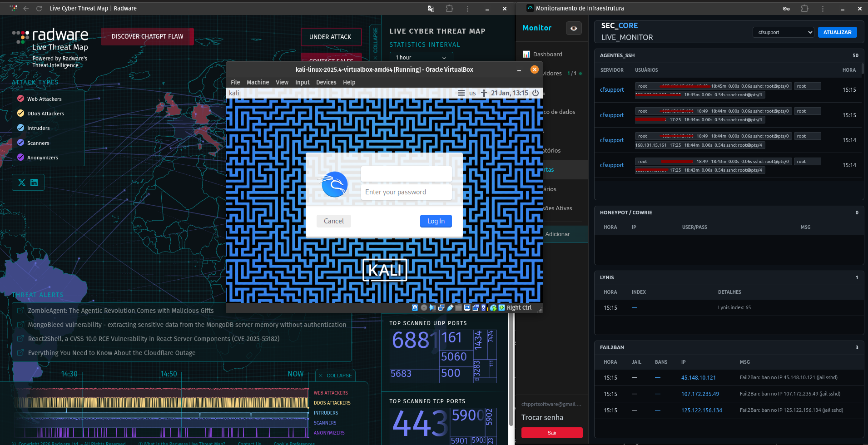This screenshot has height=445, width=868.
Task: Disable the Scanners attack type filter
Action: pos(20,143)
